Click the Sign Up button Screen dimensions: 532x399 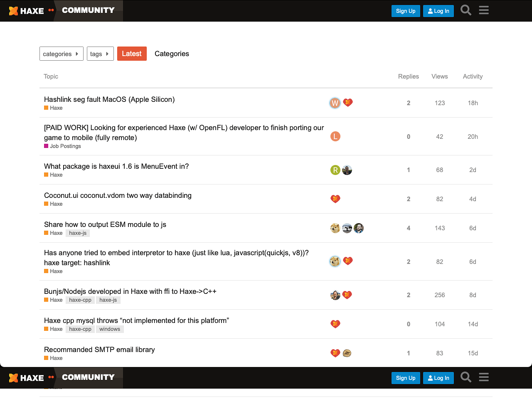click(406, 11)
